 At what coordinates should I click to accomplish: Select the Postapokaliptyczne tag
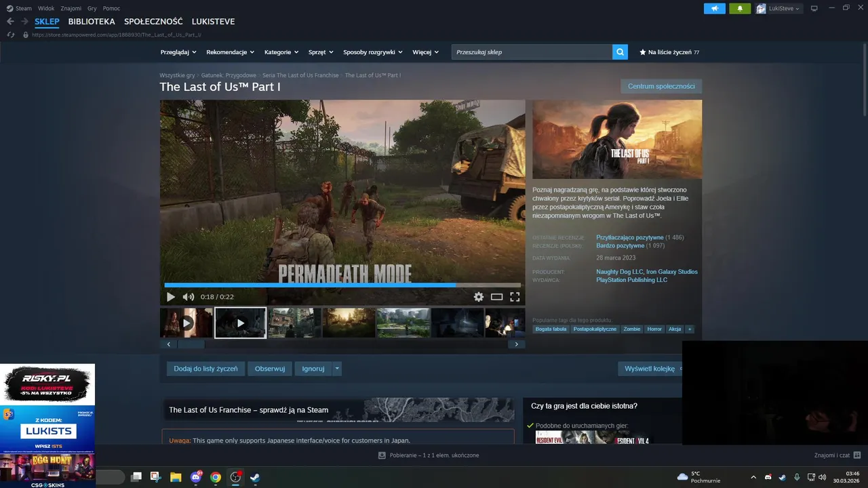[595, 329]
